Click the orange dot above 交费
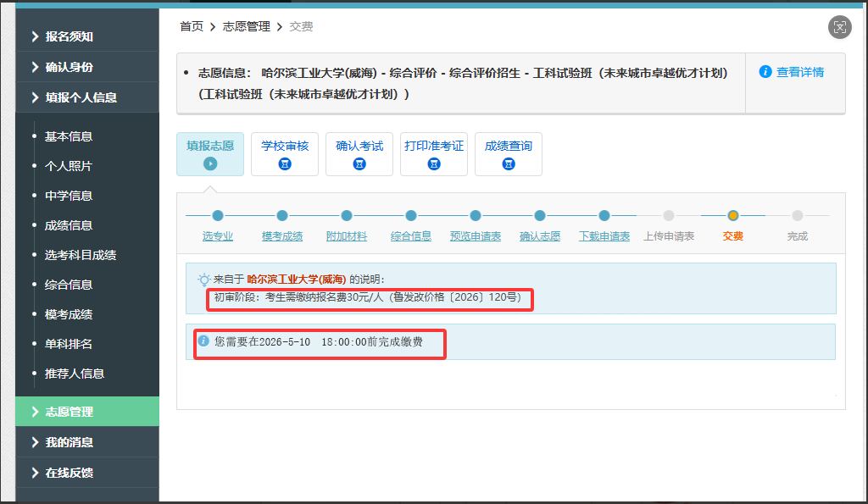868x504 pixels. 733,215
